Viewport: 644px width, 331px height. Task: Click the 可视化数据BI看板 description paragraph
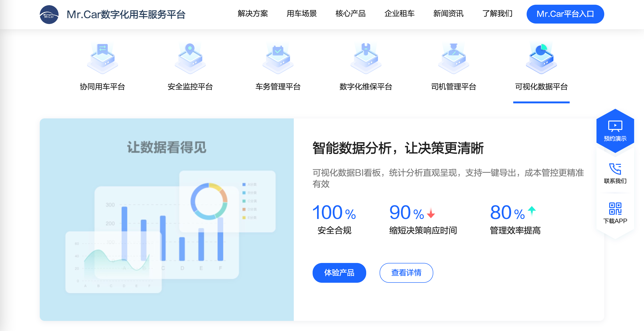(448, 178)
